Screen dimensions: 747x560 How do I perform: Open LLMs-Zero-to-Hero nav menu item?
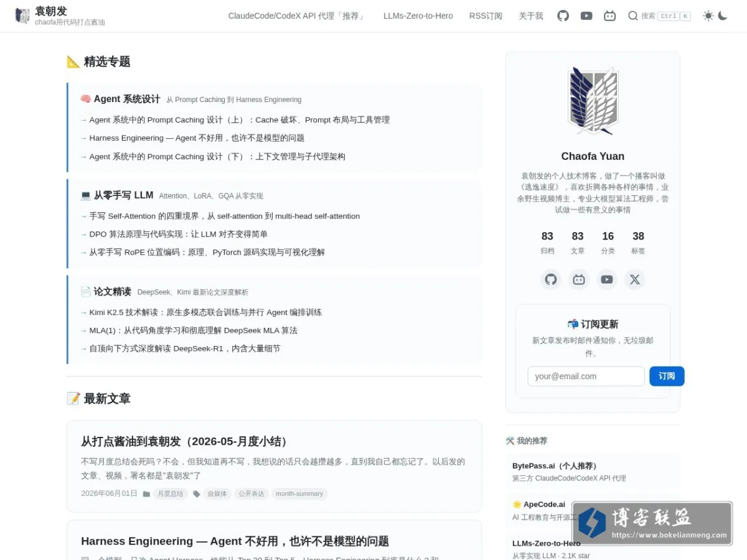pos(418,16)
